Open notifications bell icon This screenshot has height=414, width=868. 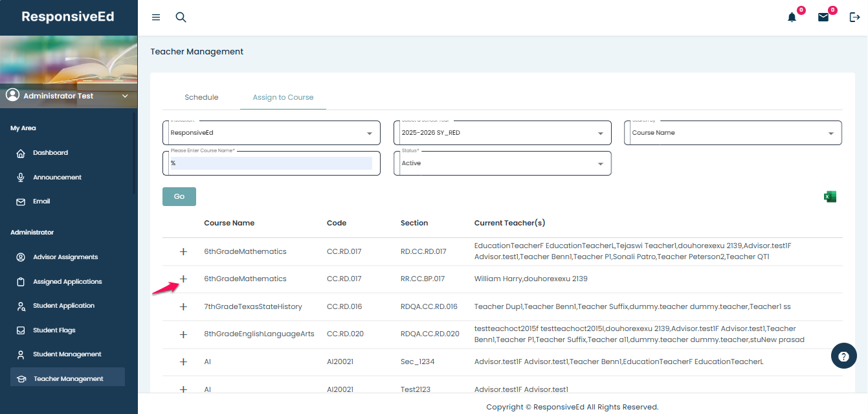point(792,17)
